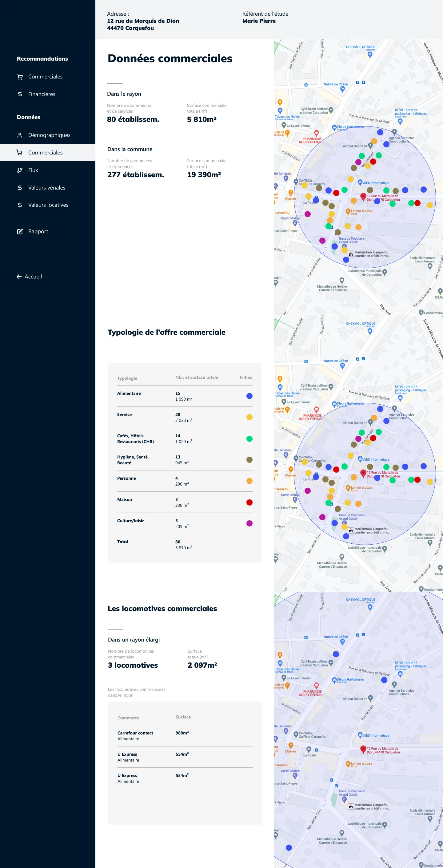Toggle the purple Culture/loisir filter dot
This screenshot has width=443, height=868.
point(249,523)
